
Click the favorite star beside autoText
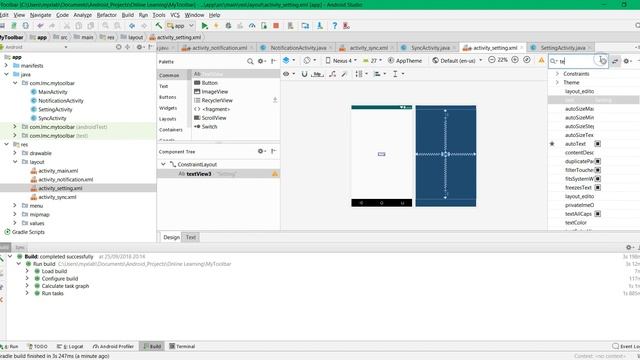click(x=552, y=144)
